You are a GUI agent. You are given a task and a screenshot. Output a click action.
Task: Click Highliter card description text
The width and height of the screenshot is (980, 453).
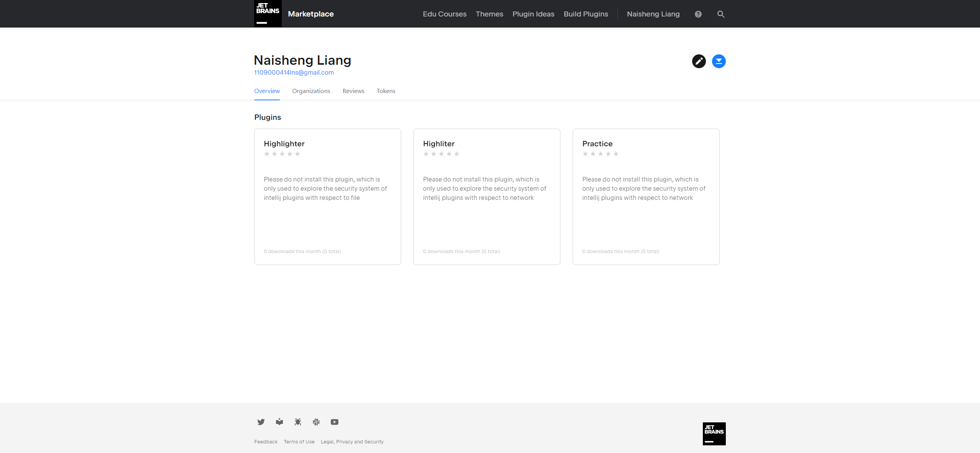pos(485,188)
